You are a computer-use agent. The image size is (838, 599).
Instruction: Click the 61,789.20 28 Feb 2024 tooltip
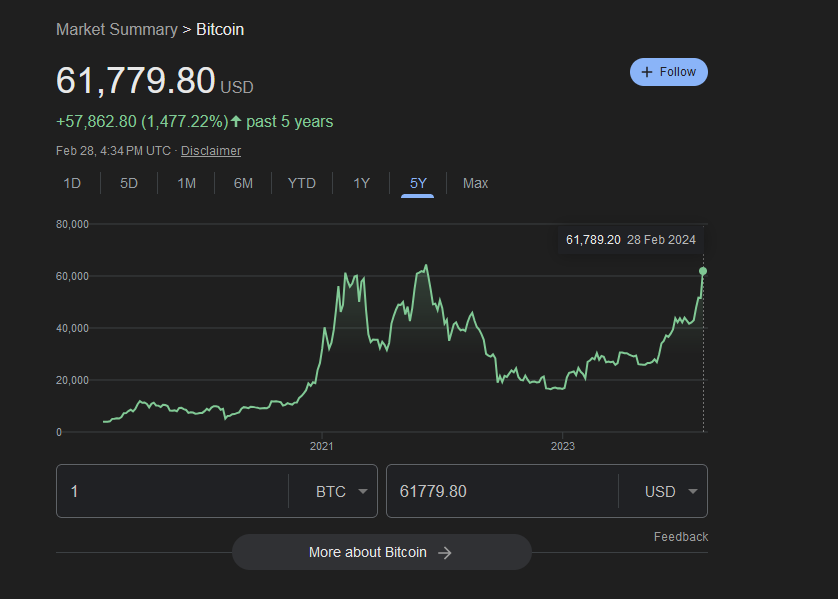tap(631, 240)
